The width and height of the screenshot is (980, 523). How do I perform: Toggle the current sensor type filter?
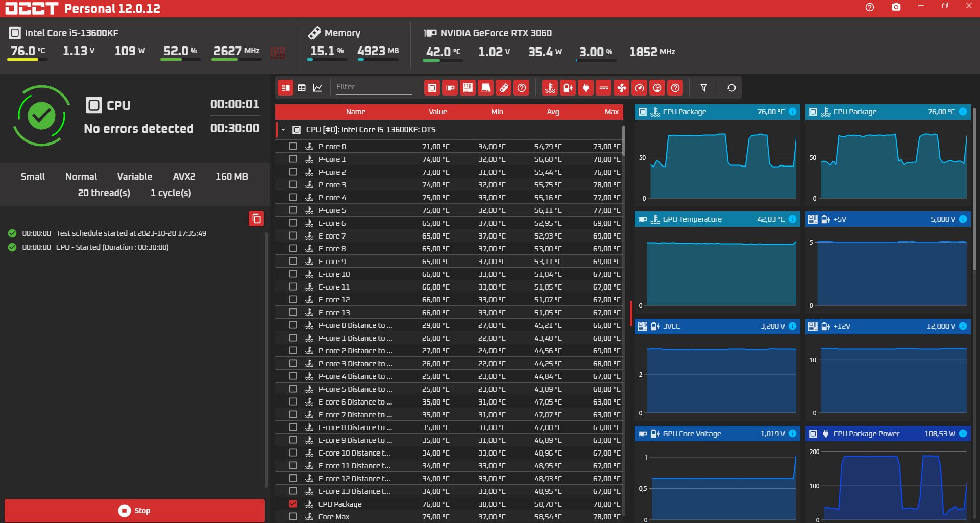tap(604, 88)
